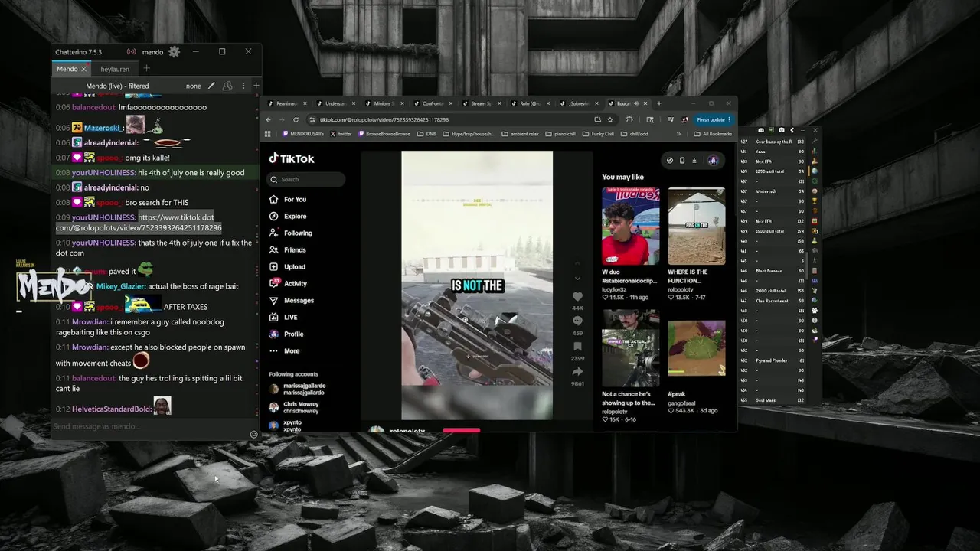
Task: Open Upload in TikTok sidebar
Action: point(289,266)
